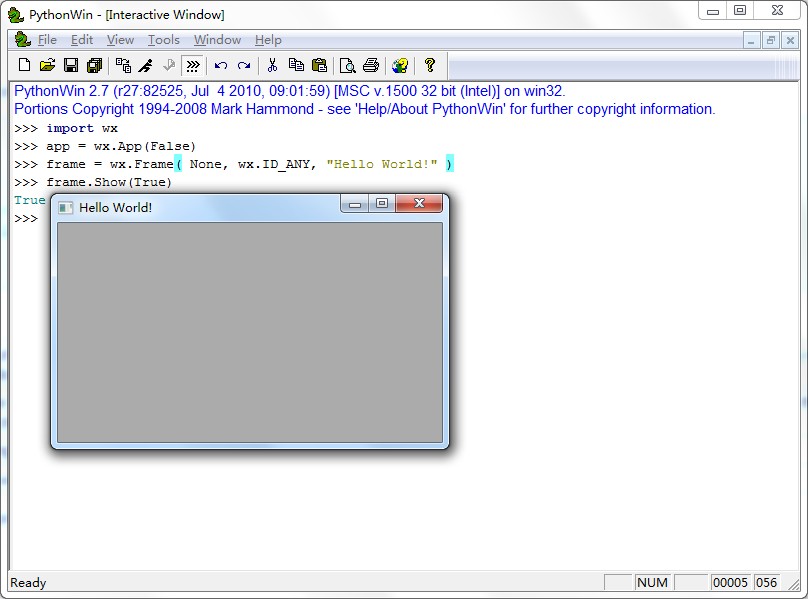Click the Cut scissors icon
The height and width of the screenshot is (599, 808).
[x=272, y=65]
